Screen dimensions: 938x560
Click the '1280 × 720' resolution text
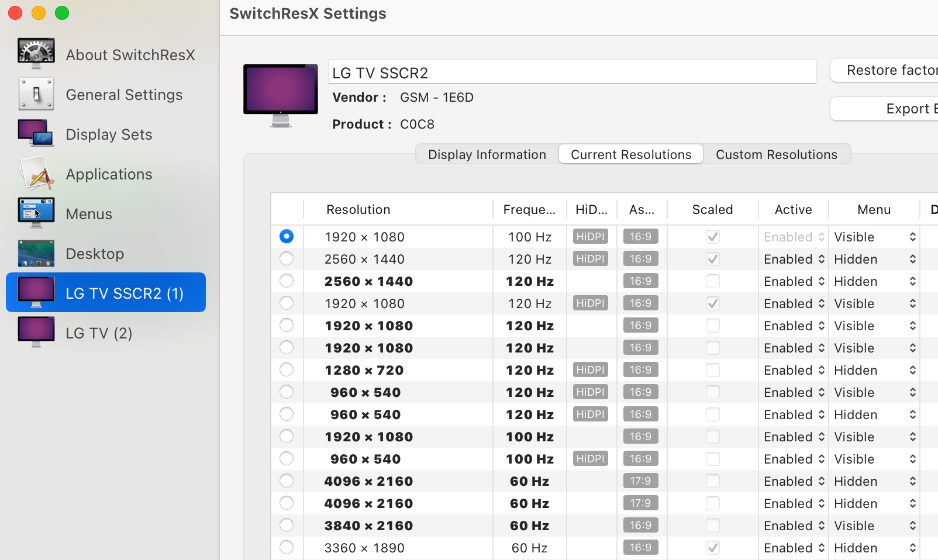click(365, 370)
